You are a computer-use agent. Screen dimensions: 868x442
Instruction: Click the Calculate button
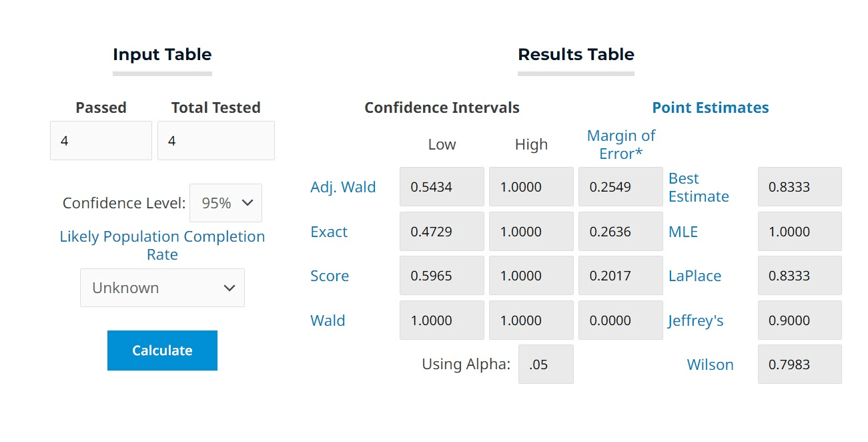click(x=162, y=351)
